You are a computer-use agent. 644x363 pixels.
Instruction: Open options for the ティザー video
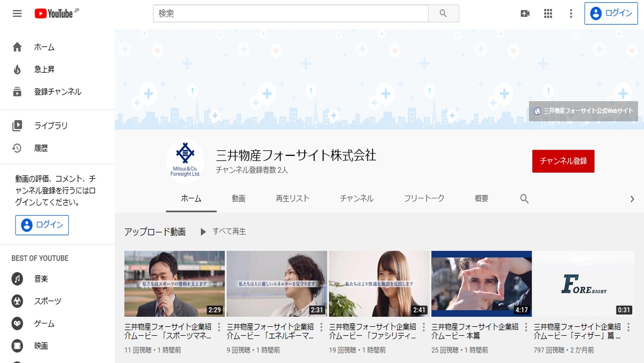(x=628, y=327)
